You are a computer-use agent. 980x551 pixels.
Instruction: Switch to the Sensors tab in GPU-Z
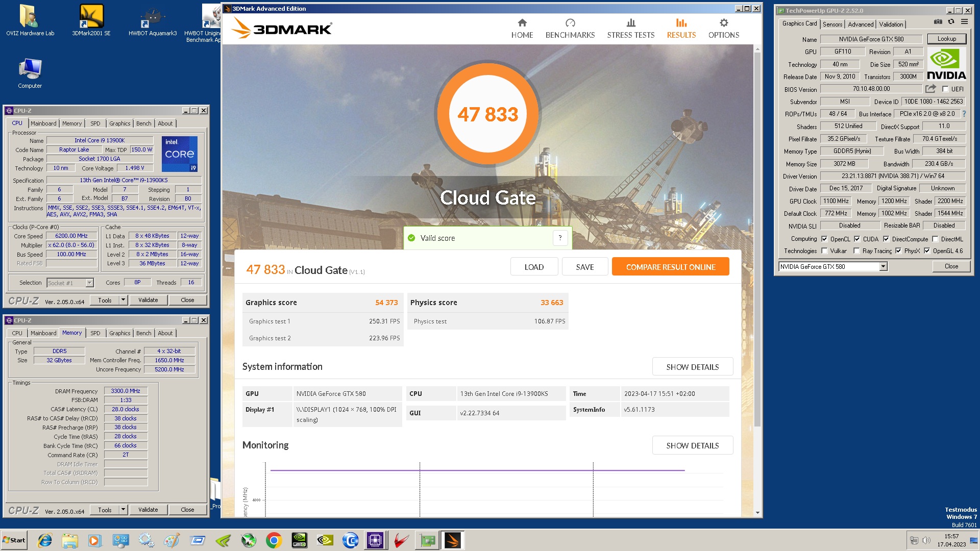click(x=832, y=24)
